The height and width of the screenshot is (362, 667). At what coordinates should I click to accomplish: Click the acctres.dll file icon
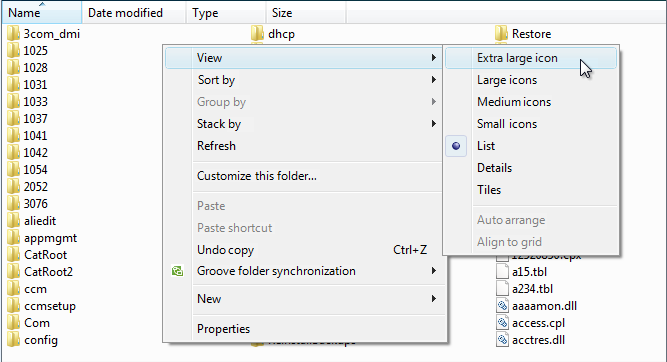(x=502, y=340)
